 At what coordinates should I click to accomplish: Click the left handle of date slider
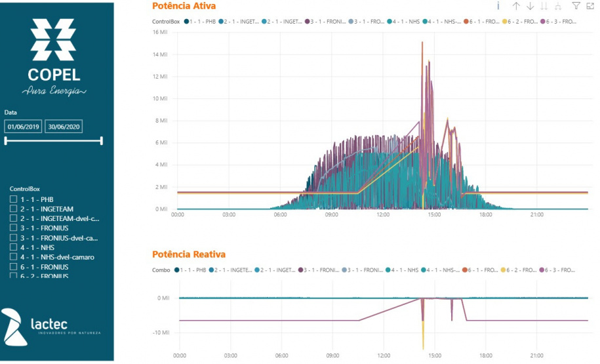point(5,140)
